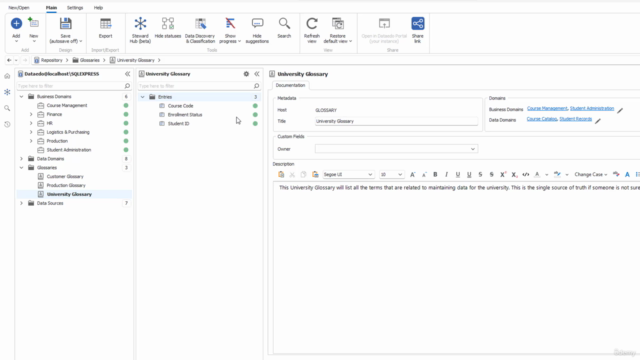Viewport: 640px width, 360px height.
Task: Open the New/Open menu
Action: [x=19, y=8]
